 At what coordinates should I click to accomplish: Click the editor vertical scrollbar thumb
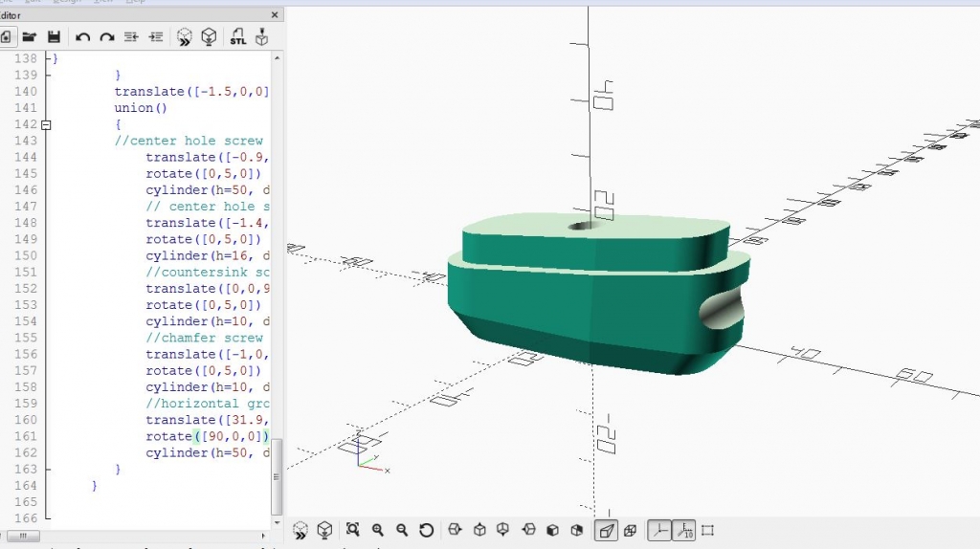click(277, 476)
